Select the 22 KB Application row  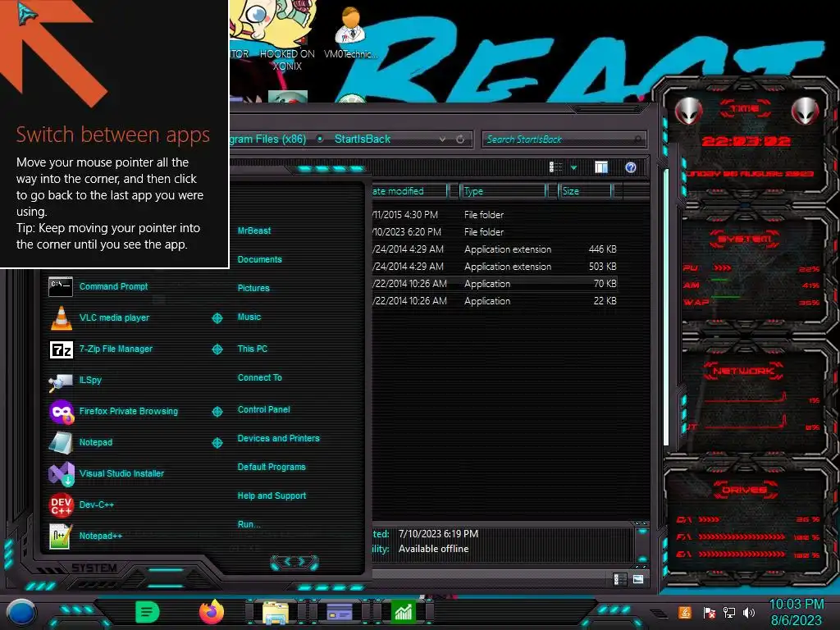[x=495, y=301]
